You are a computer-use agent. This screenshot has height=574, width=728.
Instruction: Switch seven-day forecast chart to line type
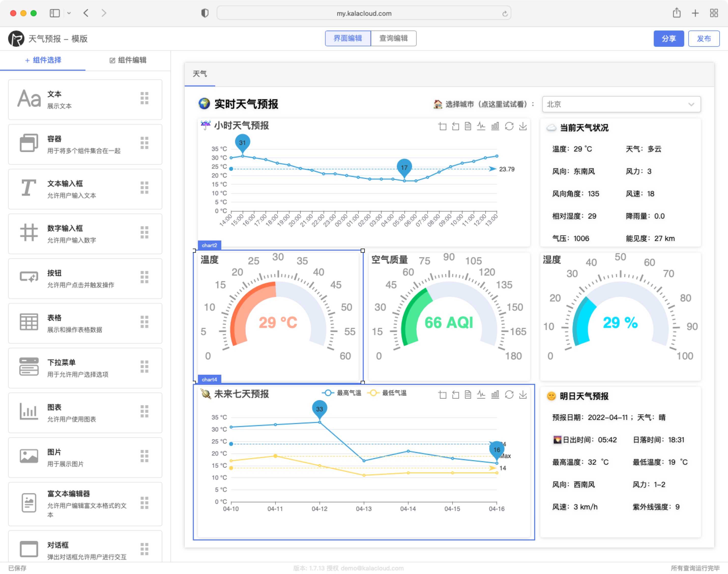tap(481, 395)
